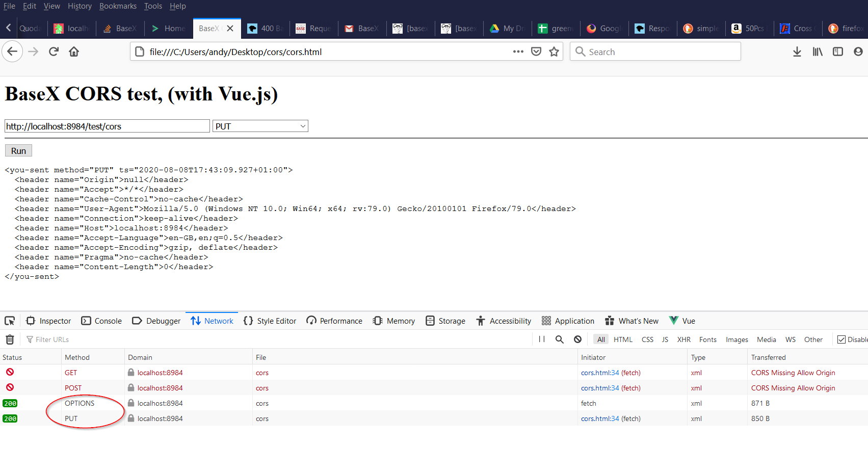Switch to the Home browser tab
This screenshot has height=472, width=868.
coord(169,29)
